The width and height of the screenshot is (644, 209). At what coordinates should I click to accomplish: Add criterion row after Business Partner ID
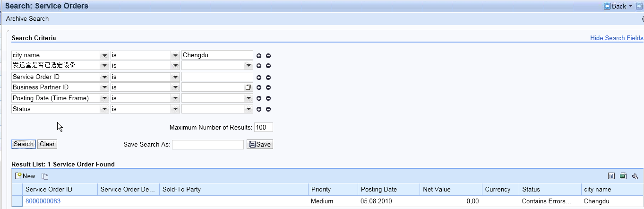[x=259, y=87]
